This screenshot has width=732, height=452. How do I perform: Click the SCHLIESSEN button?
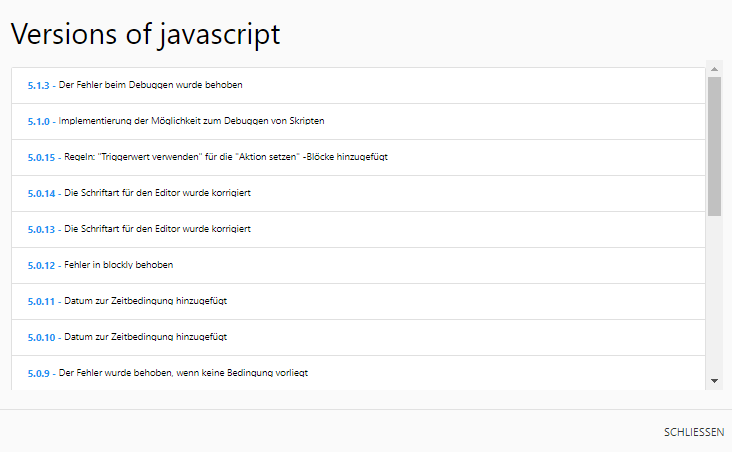click(694, 432)
